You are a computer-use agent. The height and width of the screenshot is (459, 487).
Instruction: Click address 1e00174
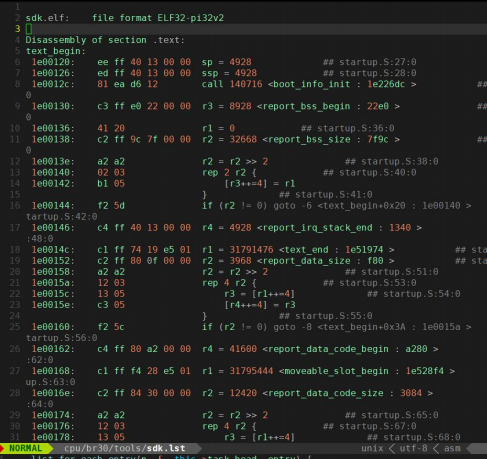point(53,415)
